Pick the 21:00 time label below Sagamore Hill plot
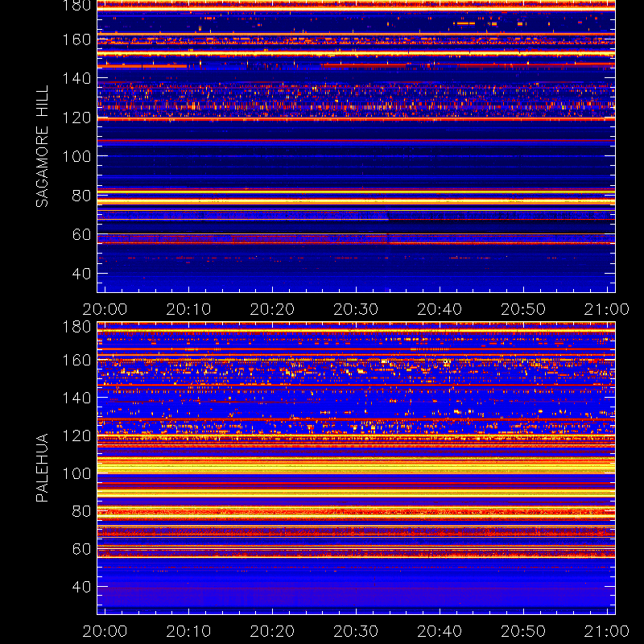644x644 pixels. 607,309
